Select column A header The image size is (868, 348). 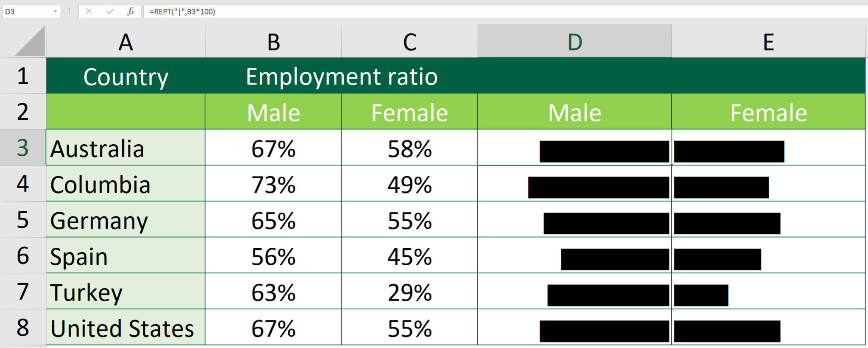pyautogui.click(x=125, y=41)
